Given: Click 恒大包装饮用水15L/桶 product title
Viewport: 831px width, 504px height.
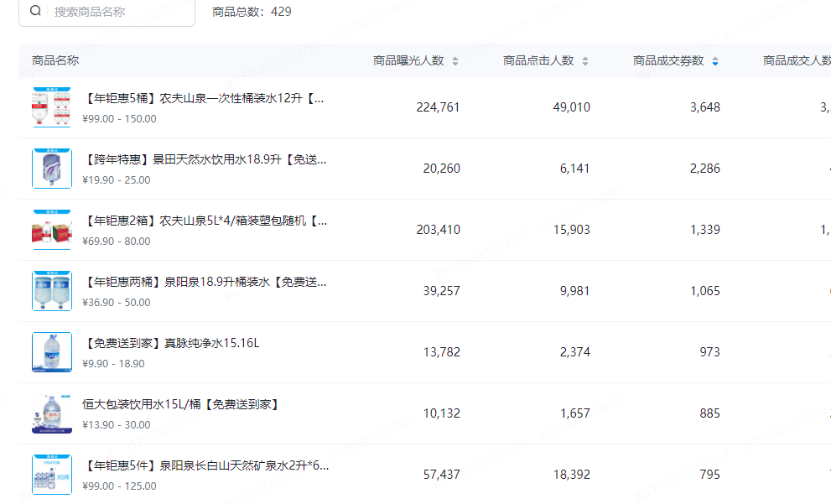Looking at the screenshot, I should tap(180, 405).
